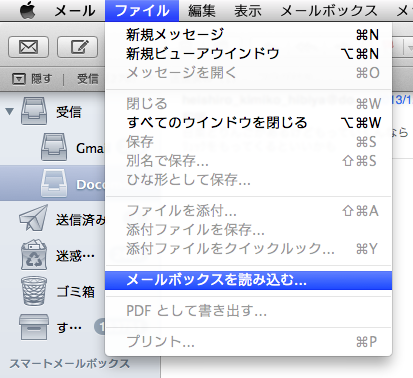The image size is (413, 378).
Task: Click the 隠す mailbox list button
Action: [32, 79]
